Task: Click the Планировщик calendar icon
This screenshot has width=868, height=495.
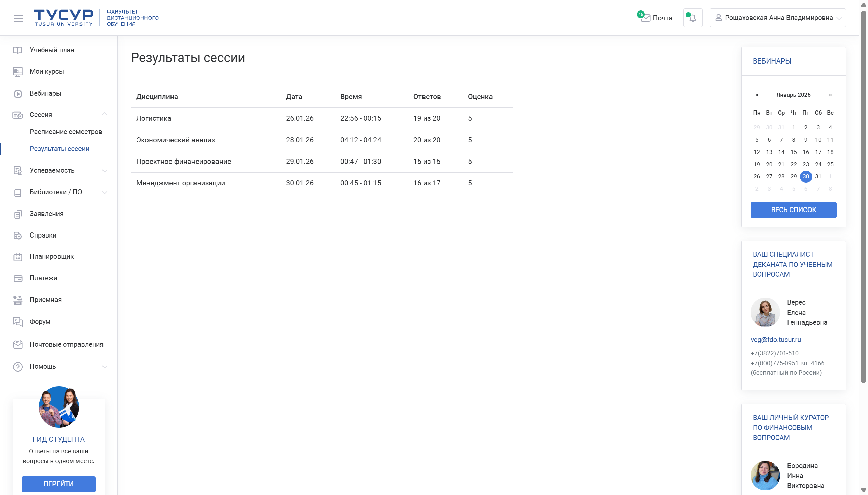Action: click(x=18, y=257)
